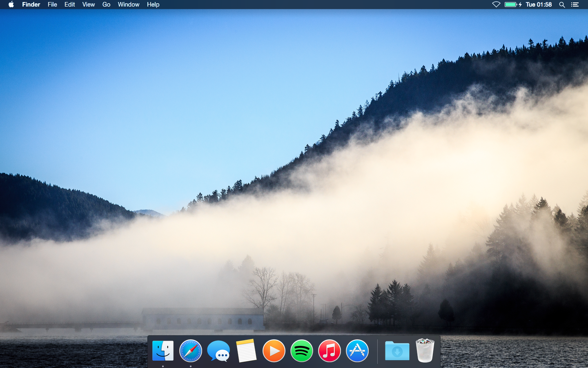This screenshot has width=588, height=368.
Task: Open the Apple menu
Action: pos(11,4)
